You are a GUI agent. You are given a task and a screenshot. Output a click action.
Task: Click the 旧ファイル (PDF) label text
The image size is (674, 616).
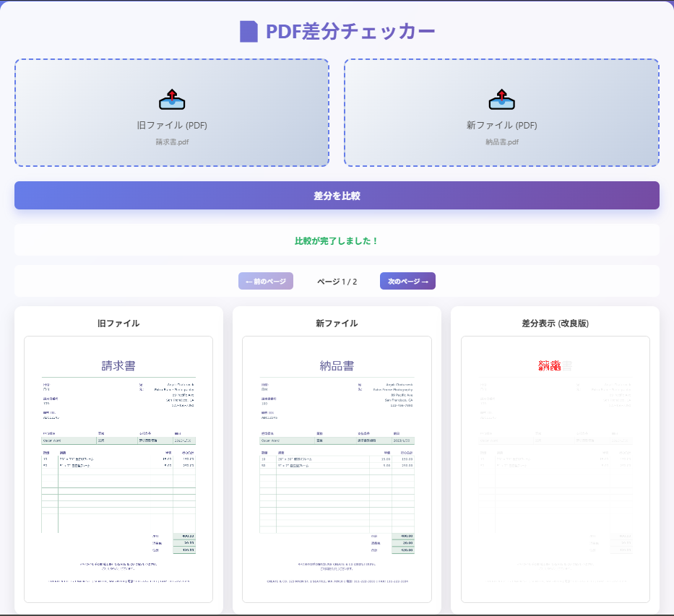(x=172, y=125)
